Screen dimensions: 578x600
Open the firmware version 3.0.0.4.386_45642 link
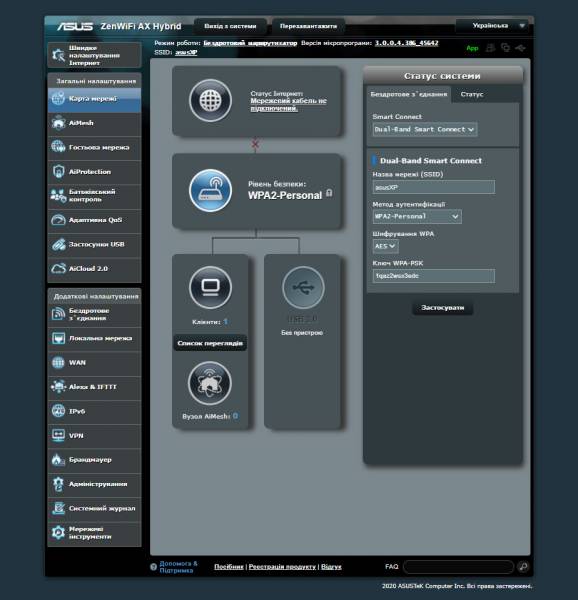pyautogui.click(x=407, y=43)
